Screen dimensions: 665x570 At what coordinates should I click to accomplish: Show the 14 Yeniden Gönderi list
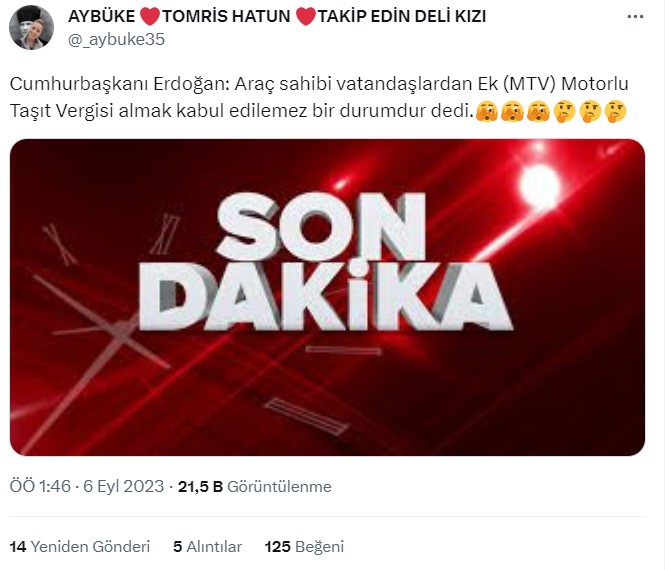[80, 546]
